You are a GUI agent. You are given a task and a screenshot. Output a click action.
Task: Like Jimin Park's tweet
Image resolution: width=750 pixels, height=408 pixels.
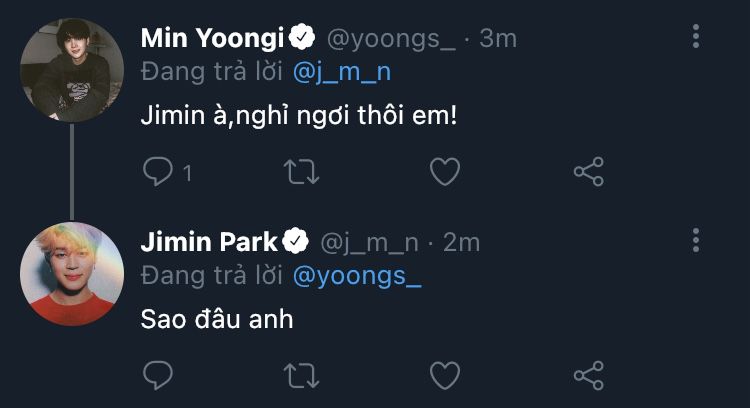point(444,375)
